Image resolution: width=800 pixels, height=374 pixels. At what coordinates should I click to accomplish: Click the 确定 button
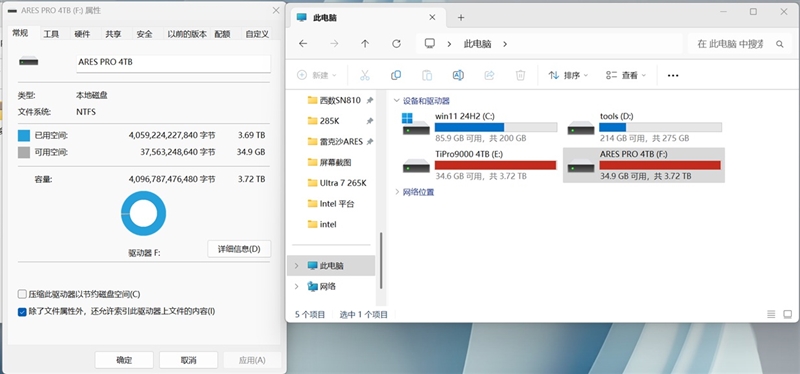click(x=124, y=360)
